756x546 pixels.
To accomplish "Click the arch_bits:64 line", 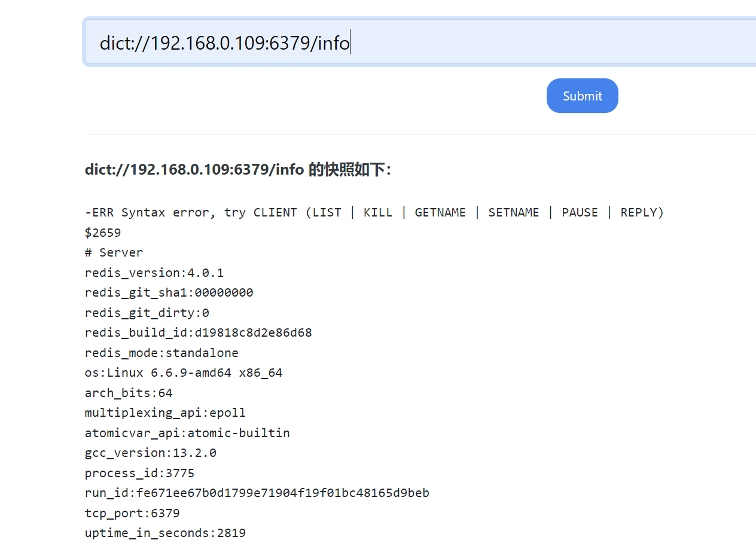I will [129, 393].
